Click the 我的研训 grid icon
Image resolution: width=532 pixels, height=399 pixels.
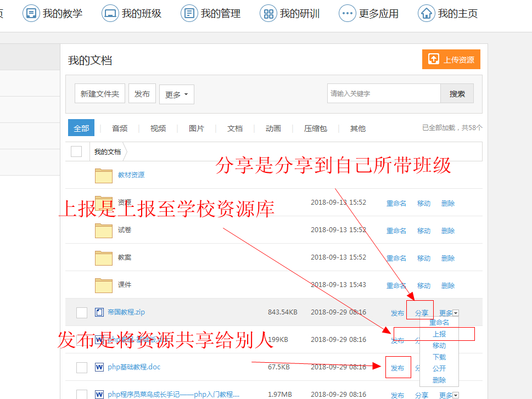(268, 13)
